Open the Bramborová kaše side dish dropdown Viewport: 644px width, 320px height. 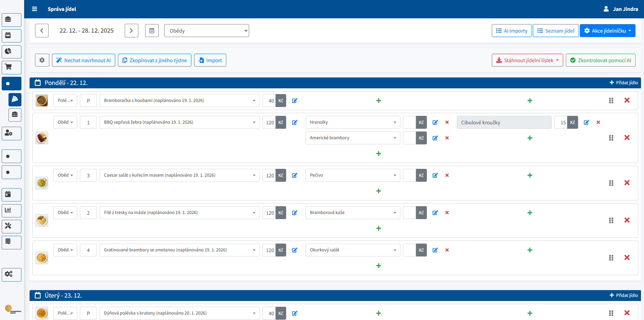pyautogui.click(x=352, y=213)
